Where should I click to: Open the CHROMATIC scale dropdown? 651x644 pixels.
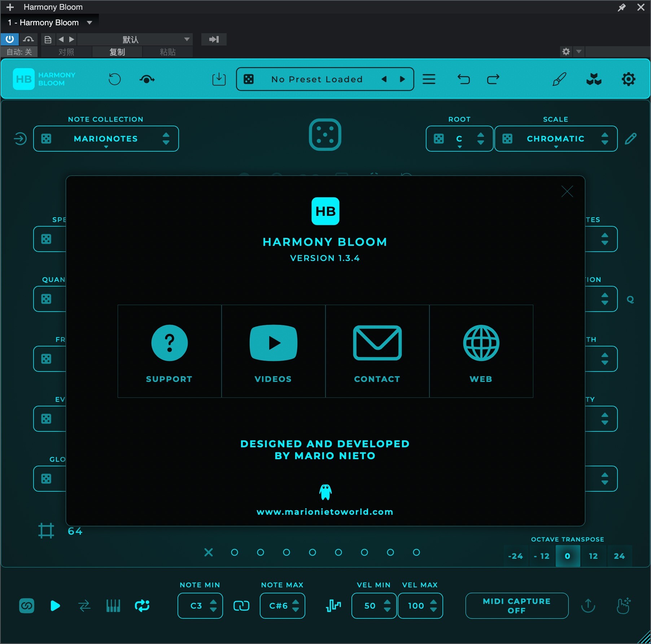coord(556,139)
